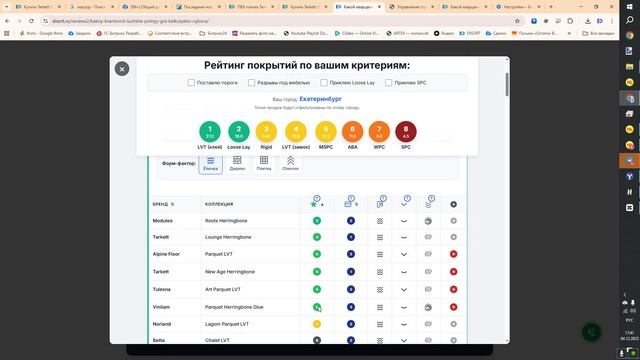Open «Битрикс24» bookmark folder
The image size is (640, 360).
(213, 33)
